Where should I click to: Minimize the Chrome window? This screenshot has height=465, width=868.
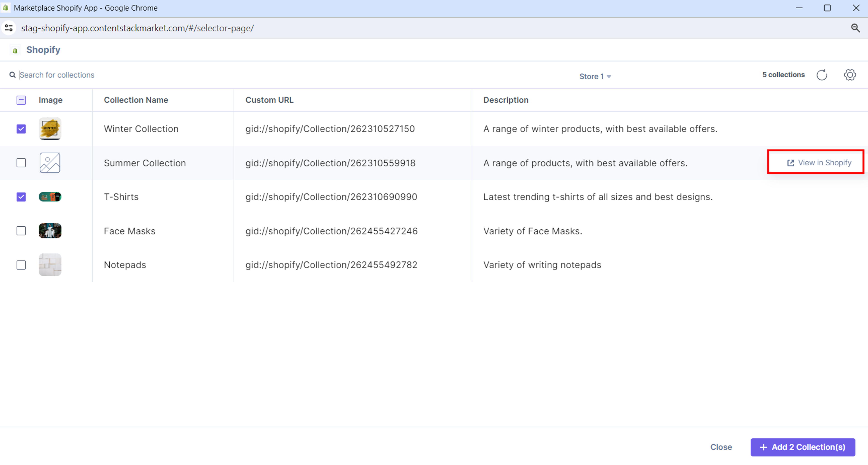point(799,8)
